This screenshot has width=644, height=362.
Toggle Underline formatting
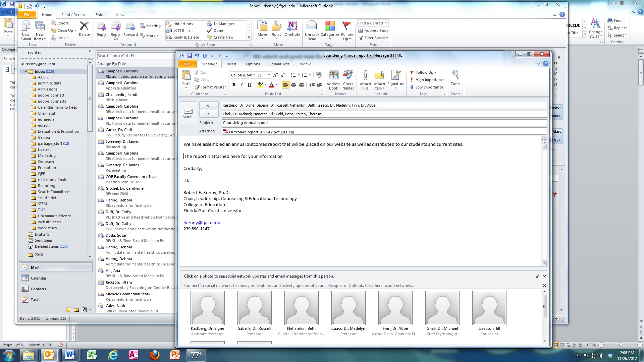click(249, 85)
